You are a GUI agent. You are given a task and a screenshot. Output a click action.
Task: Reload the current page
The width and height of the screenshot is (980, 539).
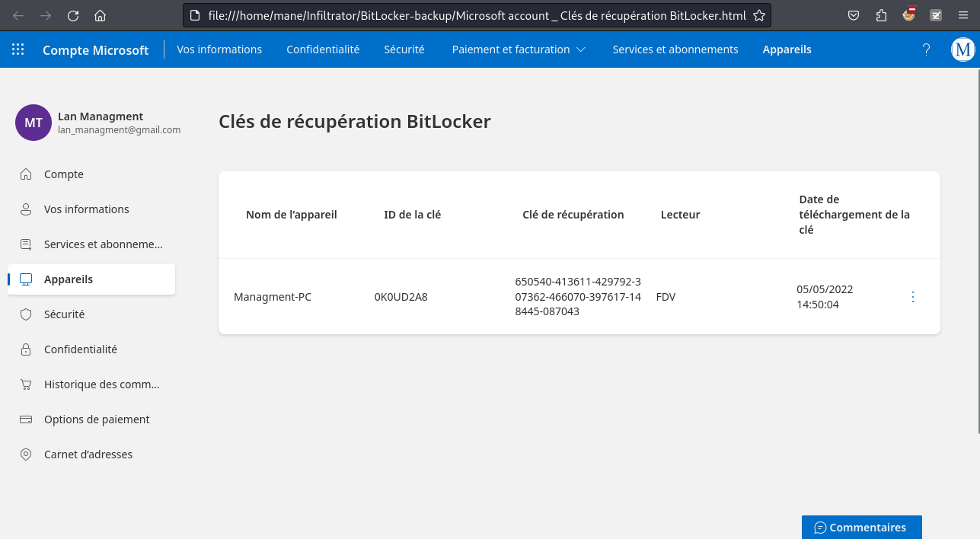[73, 15]
